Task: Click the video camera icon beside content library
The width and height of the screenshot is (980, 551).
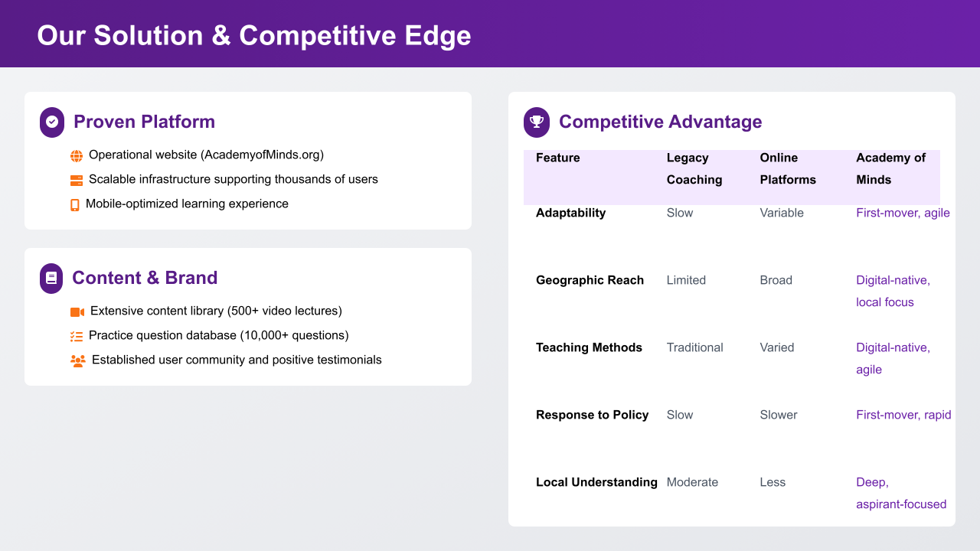Action: 77,312
